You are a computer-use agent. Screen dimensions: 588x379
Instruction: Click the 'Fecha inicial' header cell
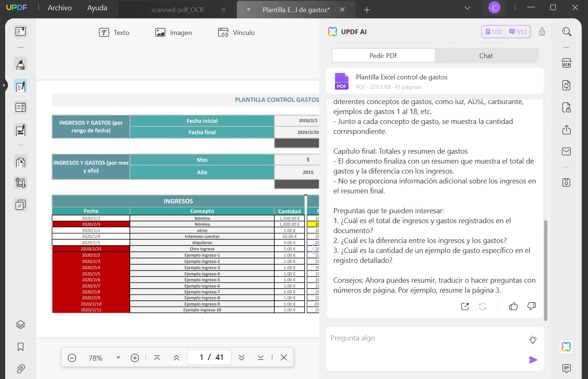202,121
